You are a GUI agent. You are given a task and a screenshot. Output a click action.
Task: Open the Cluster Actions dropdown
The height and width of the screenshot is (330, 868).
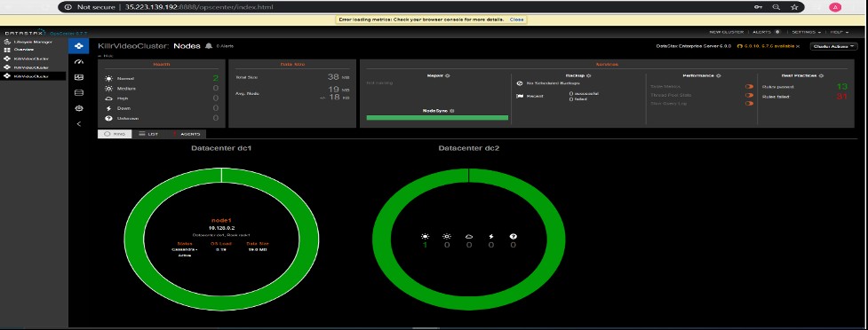[833, 46]
